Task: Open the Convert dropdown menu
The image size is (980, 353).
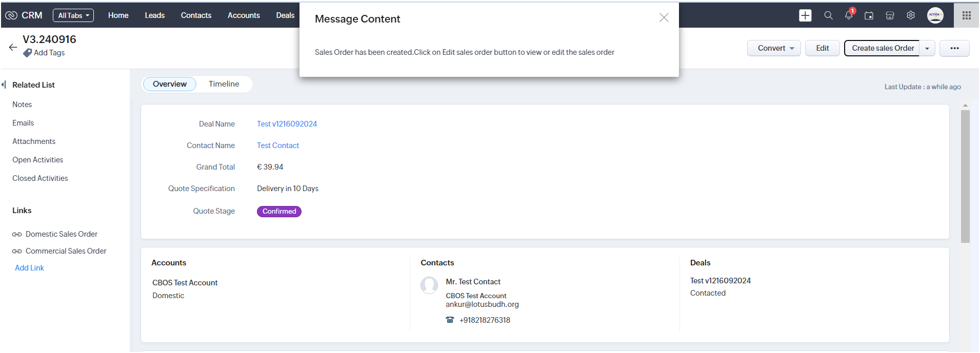Action: [x=774, y=48]
